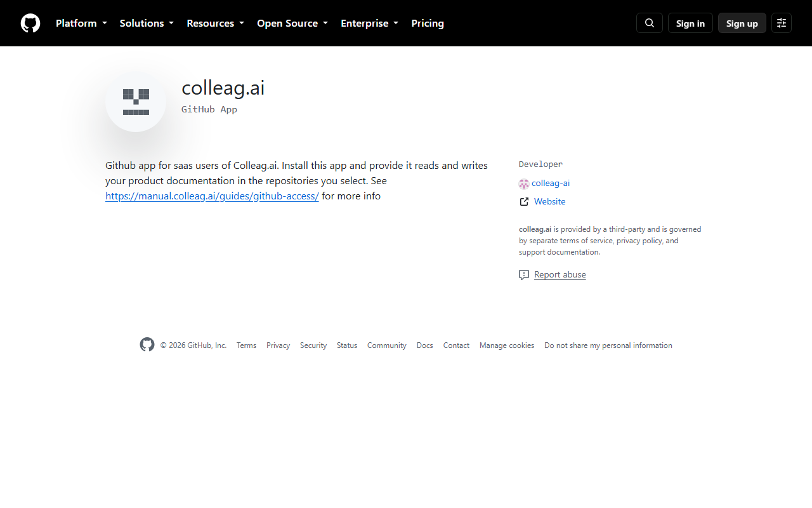
Task: Click the colleag.ai app avatar
Action: [136, 102]
